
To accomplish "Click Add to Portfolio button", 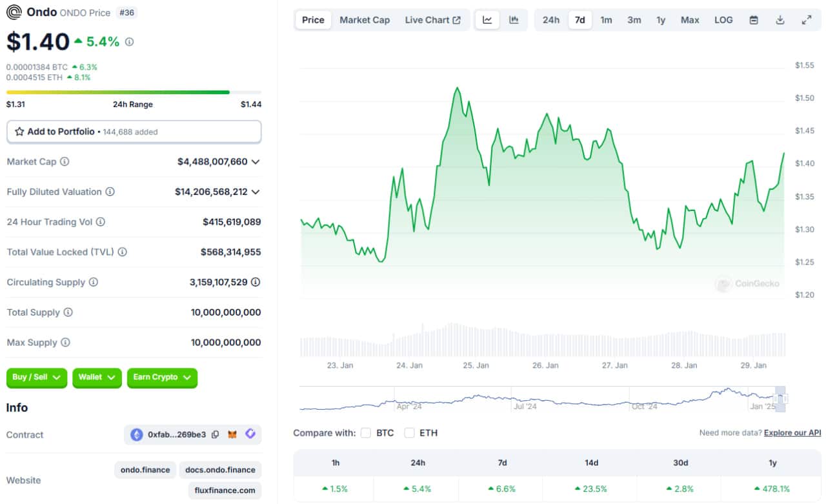I will (134, 132).
